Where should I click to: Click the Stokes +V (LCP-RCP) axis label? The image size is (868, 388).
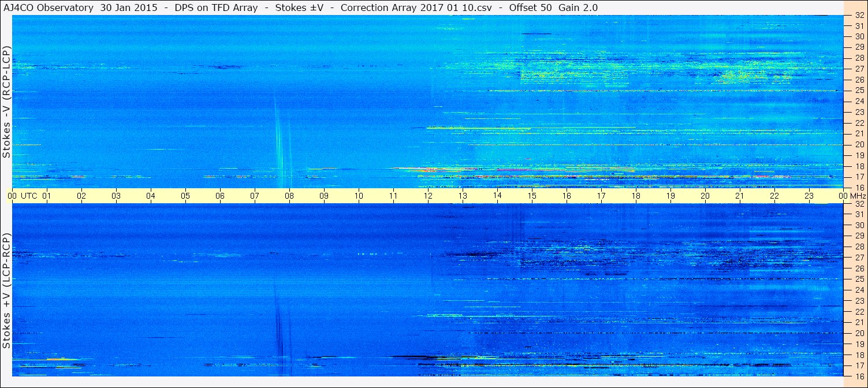[x=6, y=291]
